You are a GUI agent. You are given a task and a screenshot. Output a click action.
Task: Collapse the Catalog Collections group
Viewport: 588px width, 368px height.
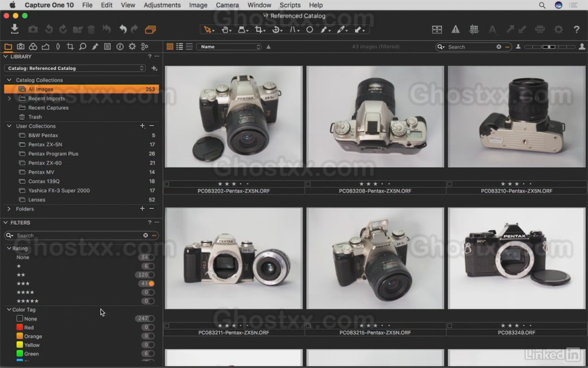[x=9, y=80]
